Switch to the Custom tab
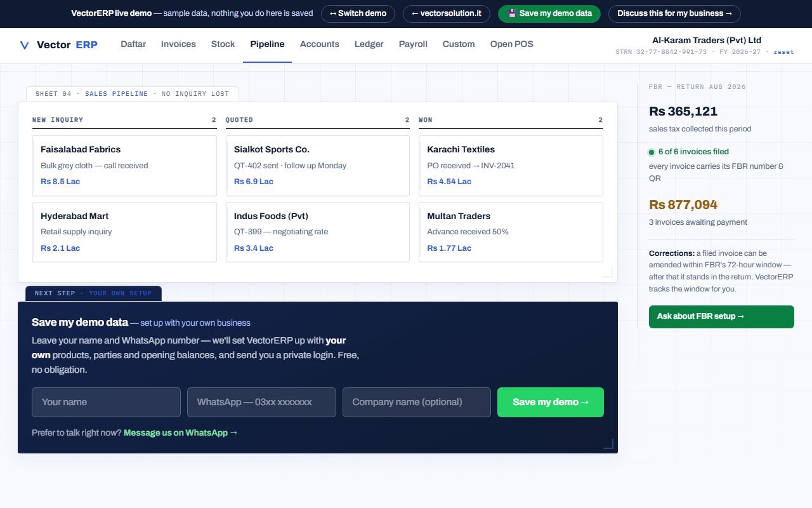Screen dimensions: 812x508 459,44
